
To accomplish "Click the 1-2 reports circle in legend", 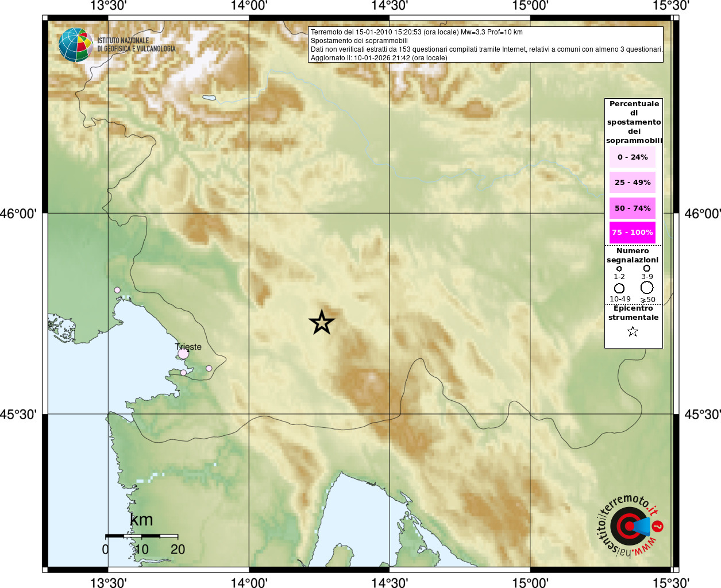I will pyautogui.click(x=619, y=269).
